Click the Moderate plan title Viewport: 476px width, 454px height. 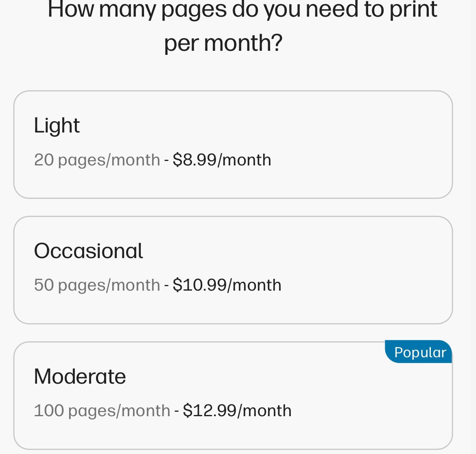(80, 376)
